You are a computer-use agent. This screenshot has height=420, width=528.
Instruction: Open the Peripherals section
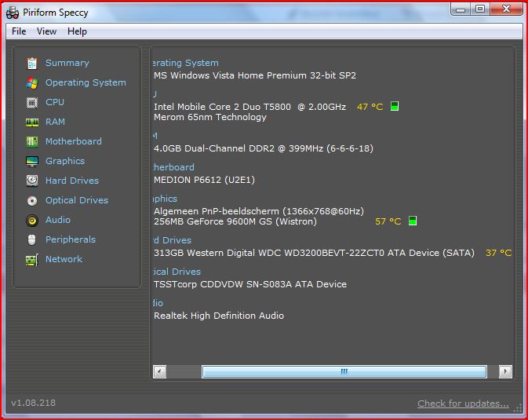71,239
